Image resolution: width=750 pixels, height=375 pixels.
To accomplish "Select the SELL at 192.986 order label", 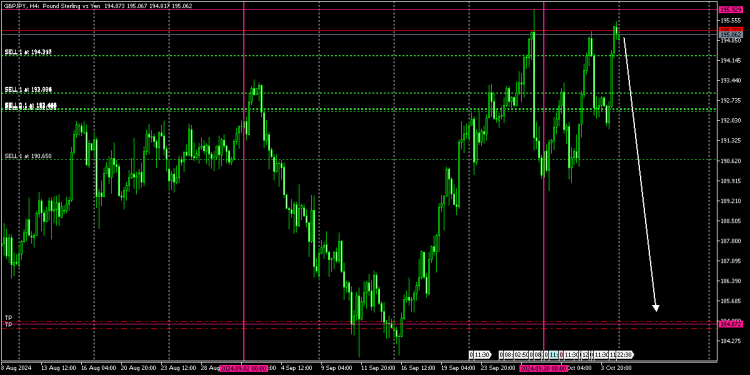I will click(28, 89).
